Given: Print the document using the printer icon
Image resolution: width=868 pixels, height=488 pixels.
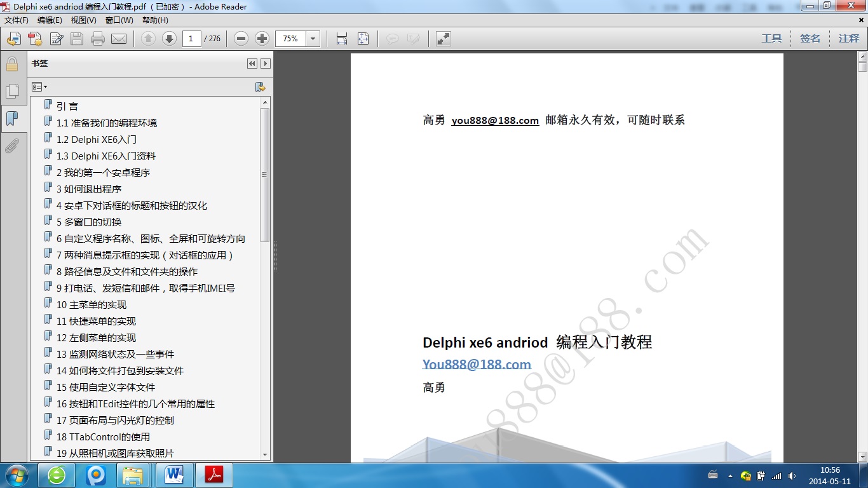Looking at the screenshot, I should [x=97, y=39].
